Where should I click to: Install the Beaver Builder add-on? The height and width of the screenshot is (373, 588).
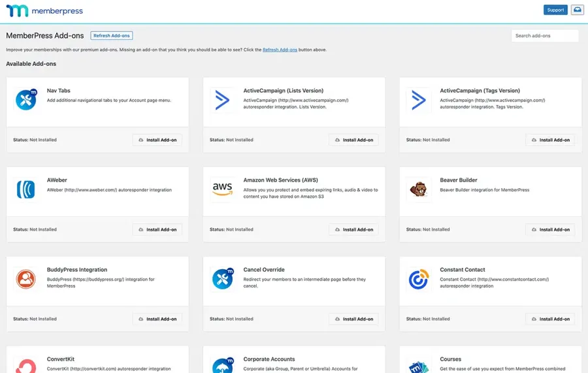pyautogui.click(x=550, y=229)
